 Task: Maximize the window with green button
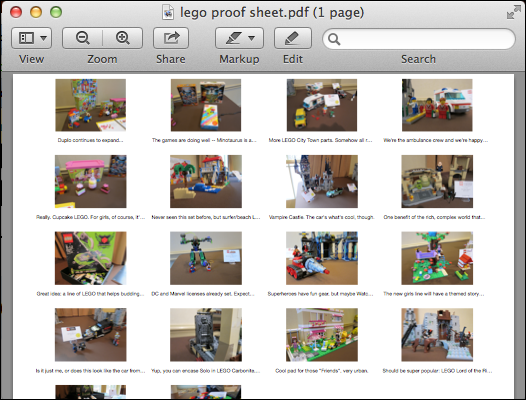coord(56,12)
